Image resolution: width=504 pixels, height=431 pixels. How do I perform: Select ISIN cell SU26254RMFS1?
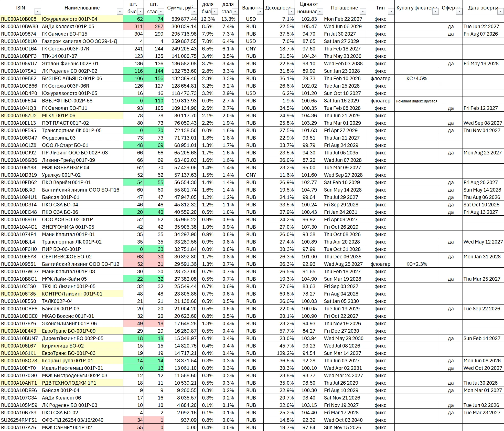20,420
